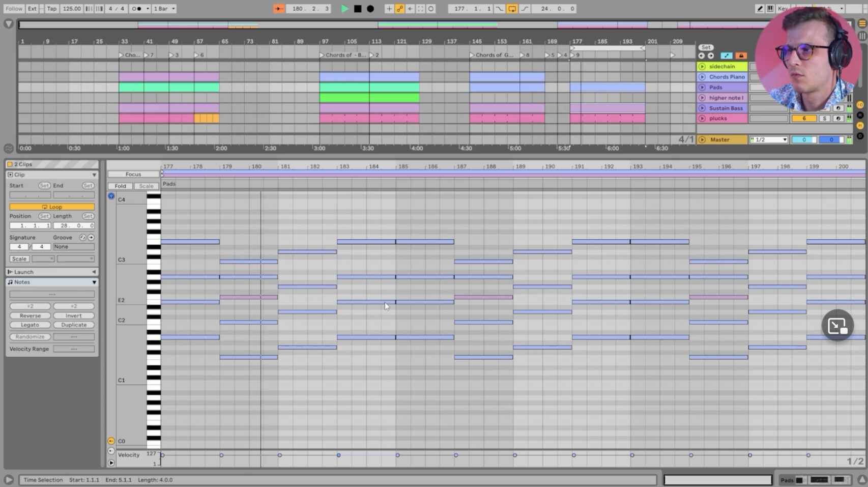
Task: Toggle the Ext sync button
Action: (32, 9)
